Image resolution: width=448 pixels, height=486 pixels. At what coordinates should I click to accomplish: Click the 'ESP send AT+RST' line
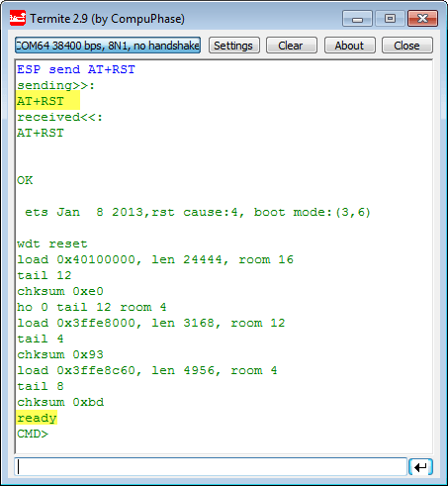pyautogui.click(x=76, y=69)
